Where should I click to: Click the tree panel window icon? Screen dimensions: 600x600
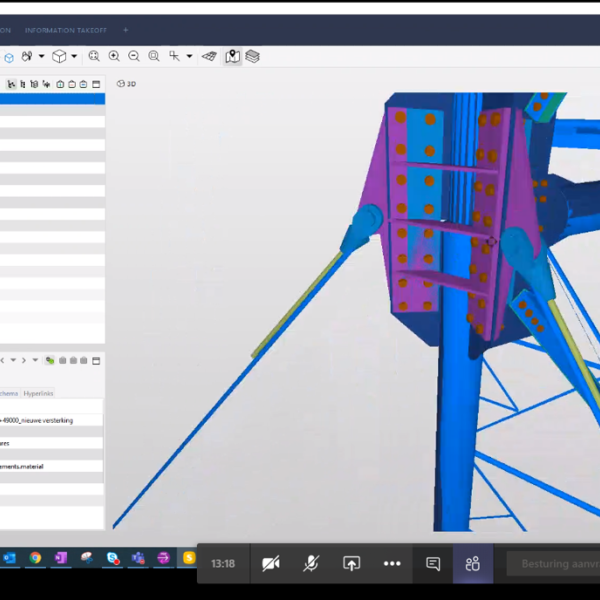point(96,84)
